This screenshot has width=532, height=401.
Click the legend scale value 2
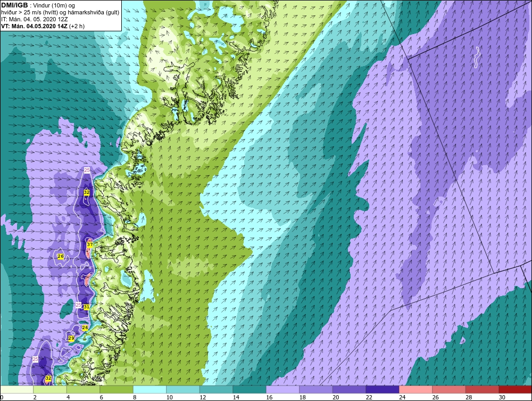coord(35,397)
